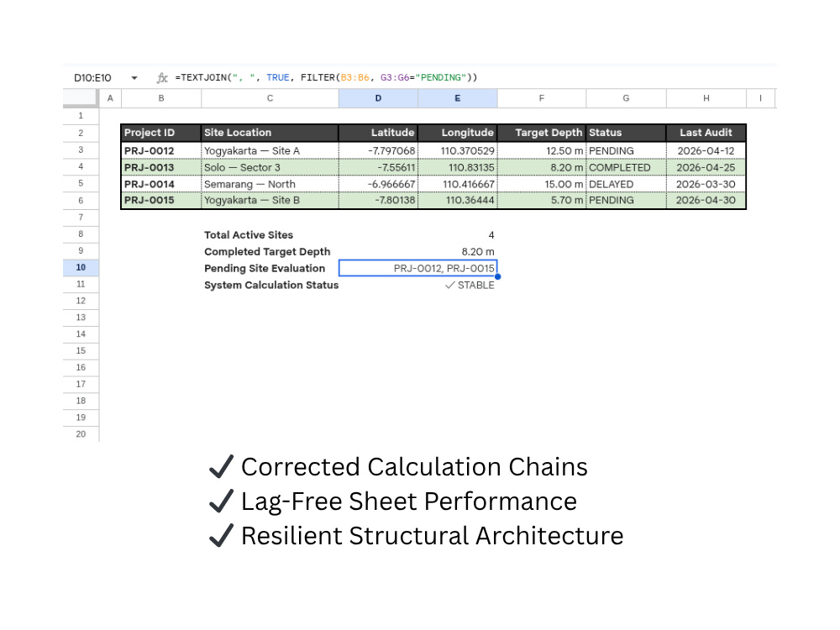Image resolution: width=840 pixels, height=630 pixels.
Task: Click the Pending Site Evaluation label
Action: (x=265, y=269)
